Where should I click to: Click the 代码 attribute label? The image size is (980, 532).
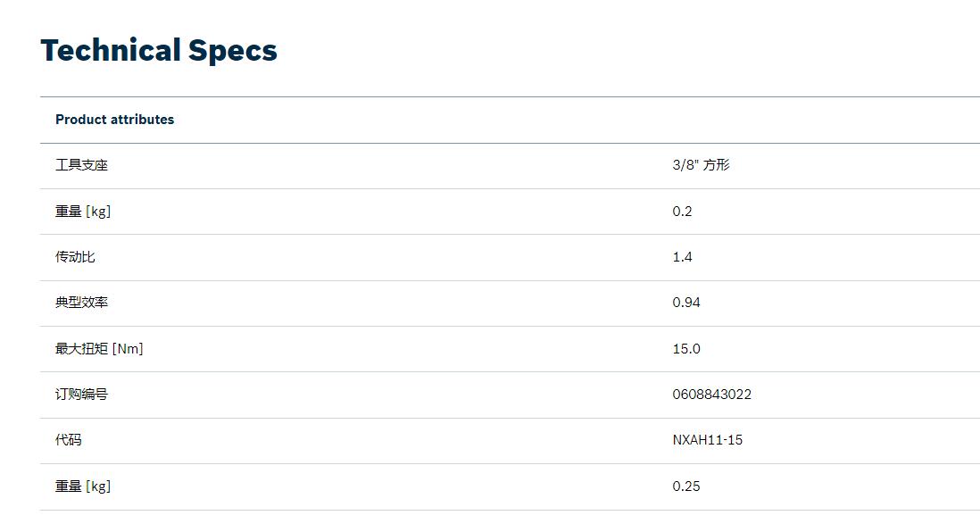(68, 440)
